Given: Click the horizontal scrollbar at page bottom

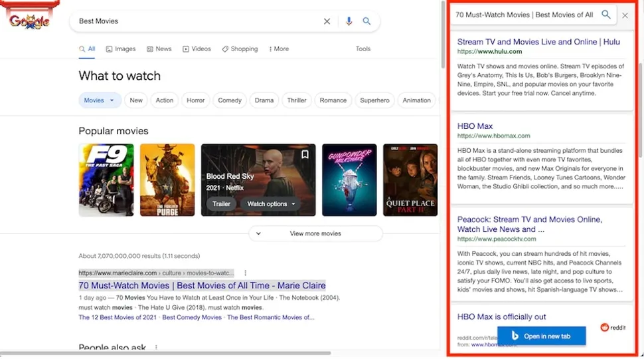Looking at the screenshot, I should (x=165, y=353).
